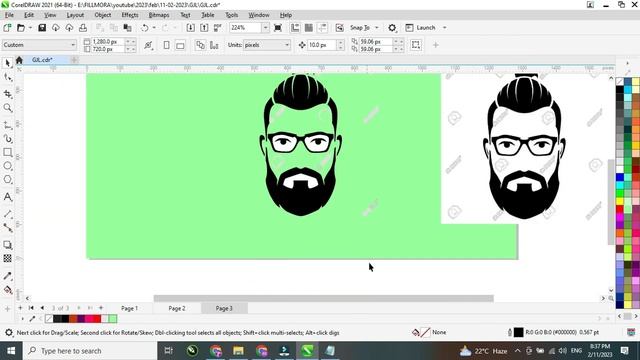
Task: Select the Connector tool
Action: click(7, 227)
